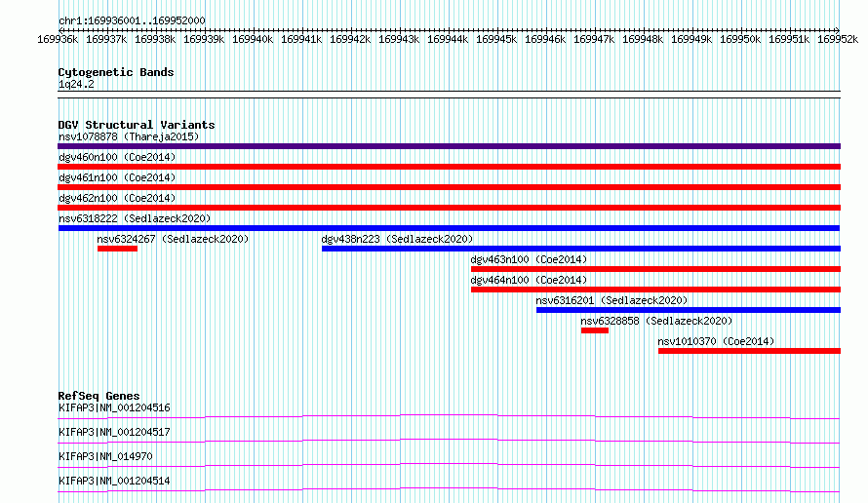Viewport: 868px width, 503px height.
Task: Click the DGV Structural Variants track heading
Action: click(137, 125)
